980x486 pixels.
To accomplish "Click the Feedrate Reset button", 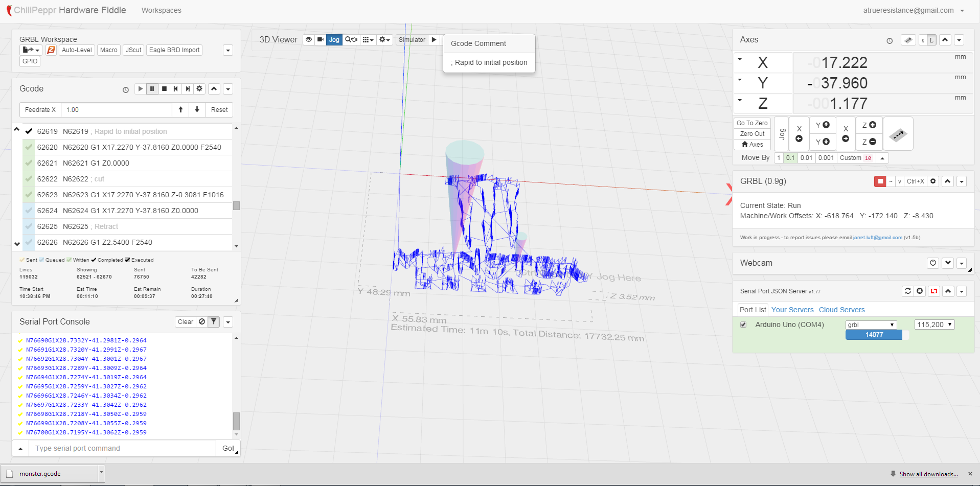I will click(219, 110).
